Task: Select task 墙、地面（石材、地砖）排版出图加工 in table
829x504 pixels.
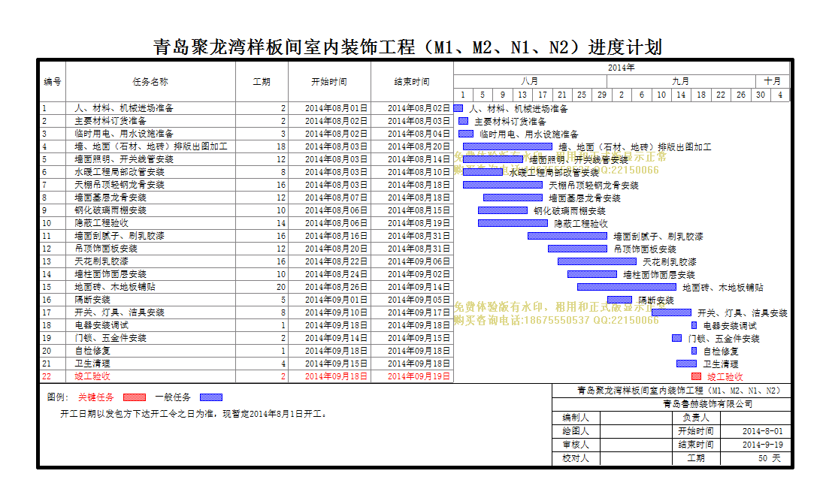Action: [x=151, y=146]
